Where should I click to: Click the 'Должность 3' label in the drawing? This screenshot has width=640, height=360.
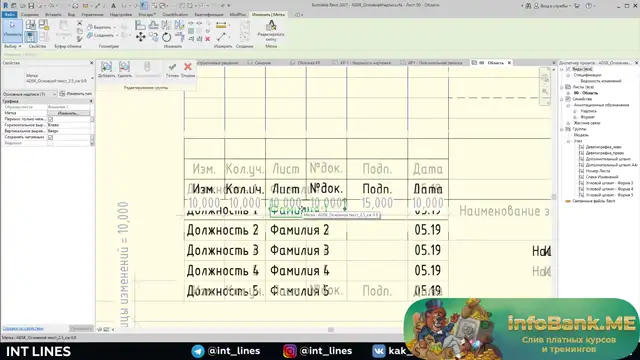tap(222, 250)
